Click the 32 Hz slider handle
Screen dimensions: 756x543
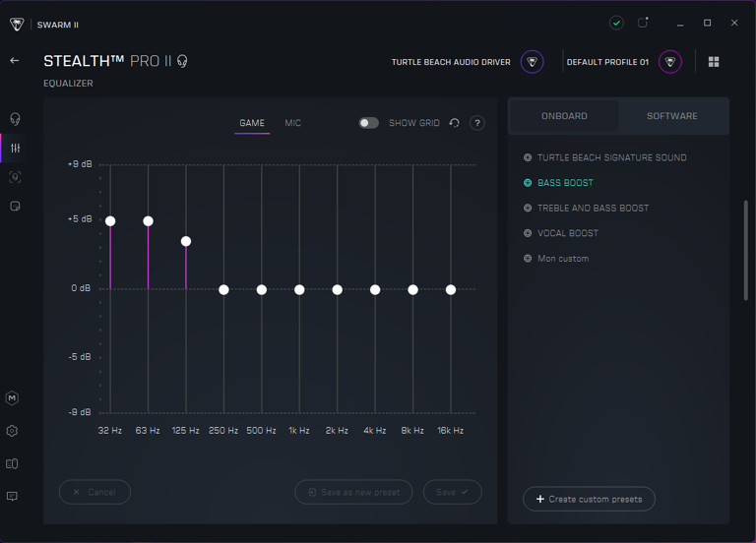[x=110, y=221]
